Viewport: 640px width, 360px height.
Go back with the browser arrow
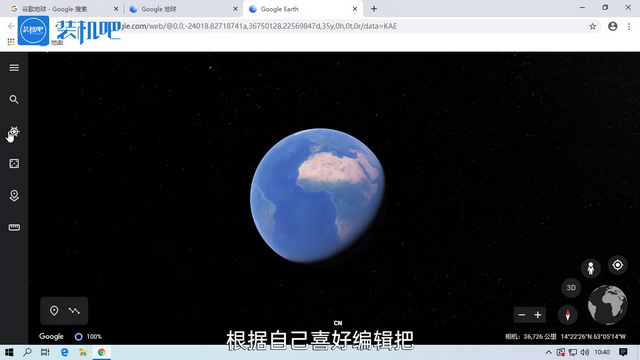pyautogui.click(x=11, y=27)
